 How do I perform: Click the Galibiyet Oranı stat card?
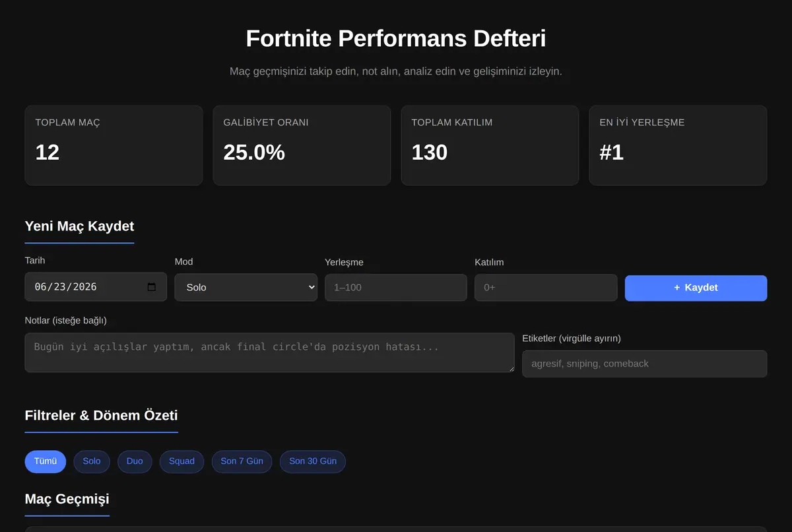point(302,145)
